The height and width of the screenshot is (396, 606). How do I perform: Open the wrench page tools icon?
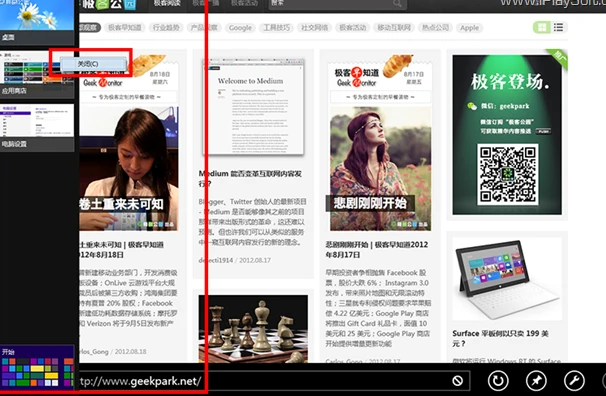pos(574,381)
